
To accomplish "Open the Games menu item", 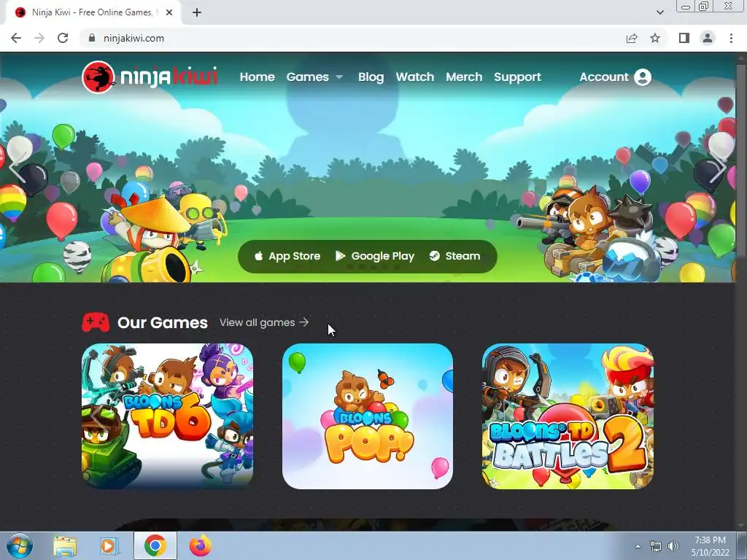I will (307, 77).
